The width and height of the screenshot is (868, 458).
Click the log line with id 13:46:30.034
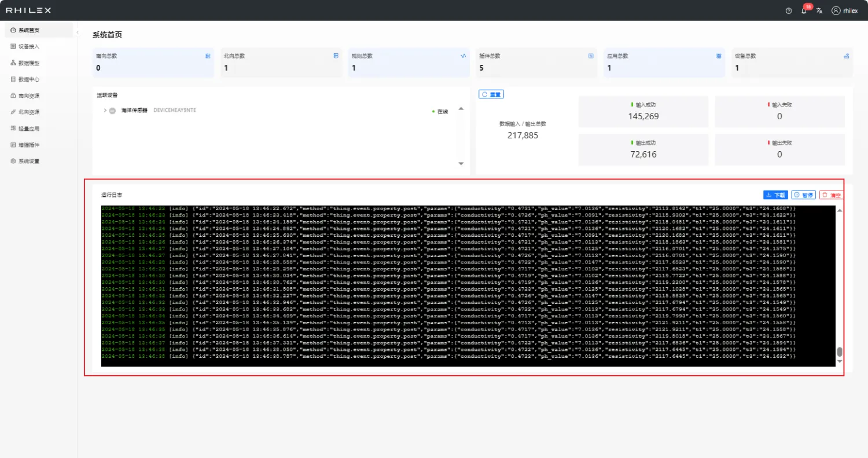pyautogui.click(x=448, y=275)
